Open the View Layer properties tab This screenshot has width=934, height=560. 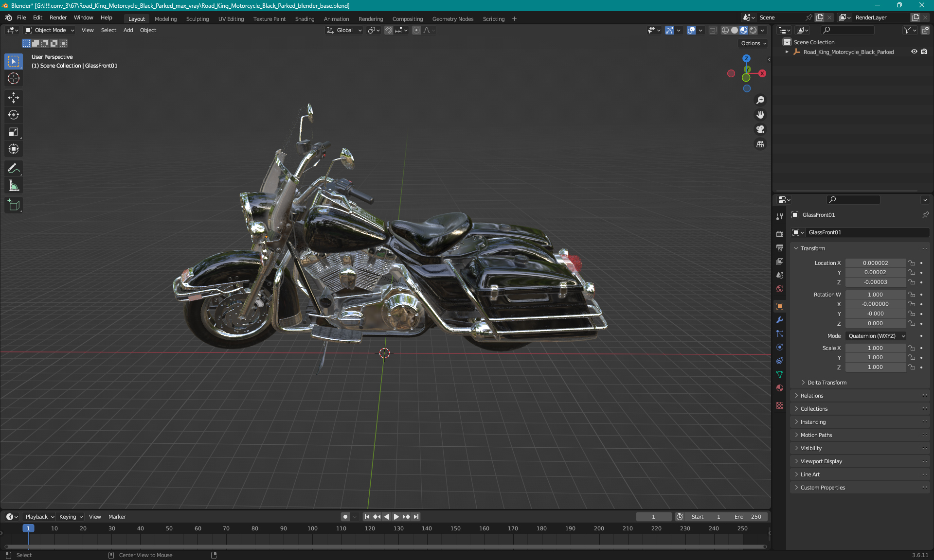pyautogui.click(x=780, y=261)
